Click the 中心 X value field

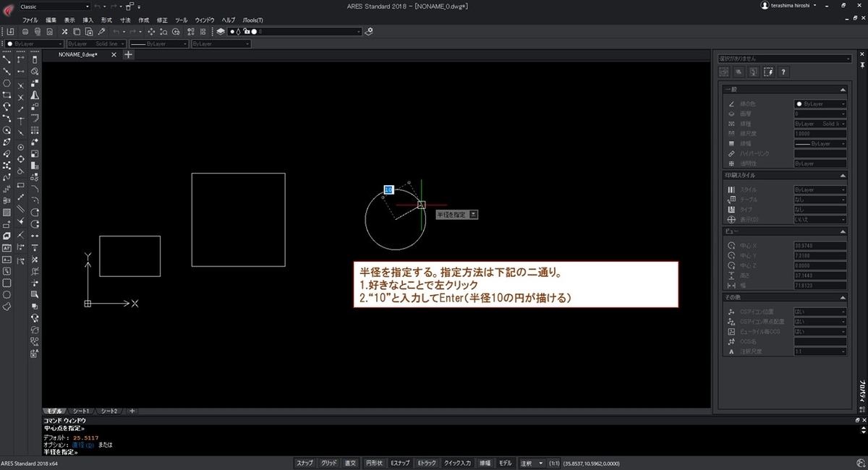[x=820, y=245]
